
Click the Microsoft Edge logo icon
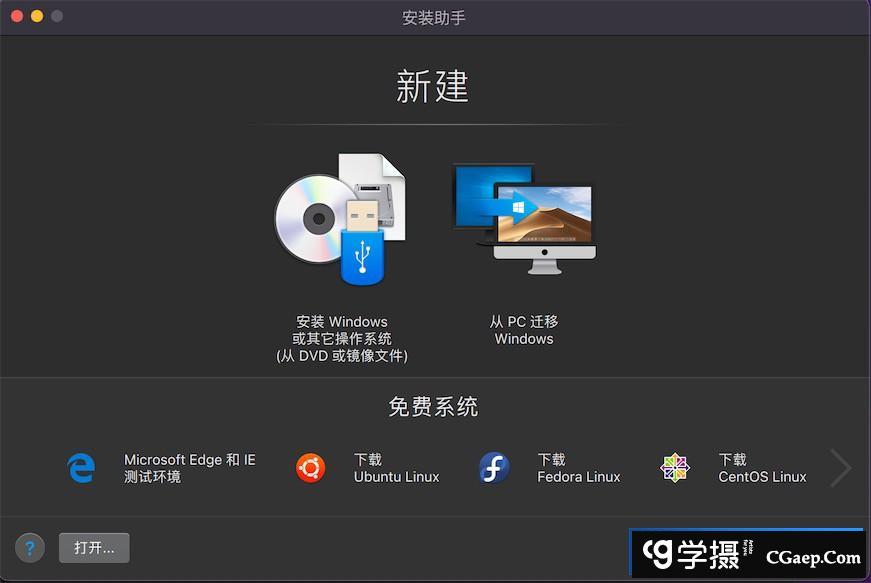click(x=81, y=467)
